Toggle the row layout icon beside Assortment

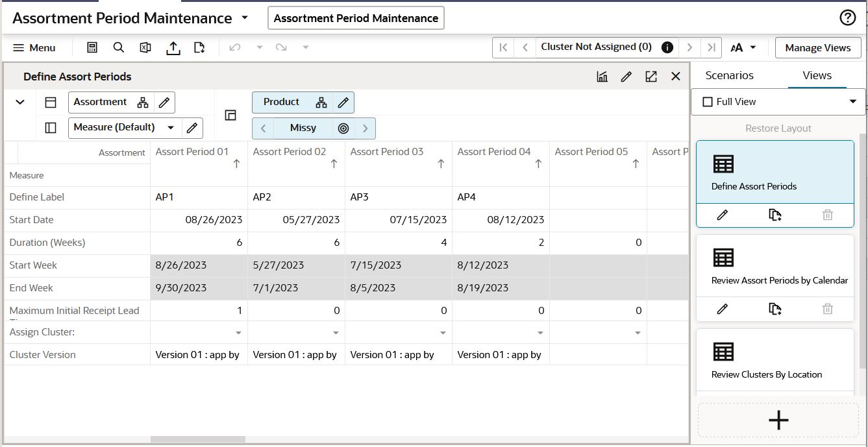pos(51,103)
